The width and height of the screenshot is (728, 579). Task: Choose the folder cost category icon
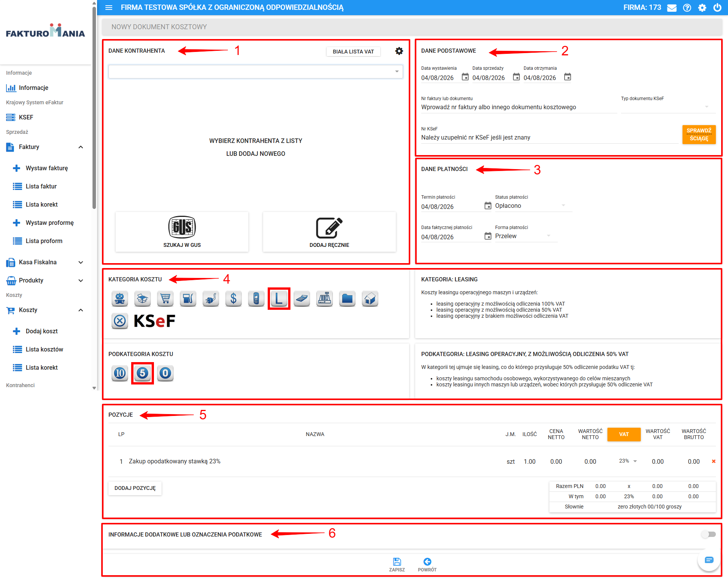[x=347, y=299]
